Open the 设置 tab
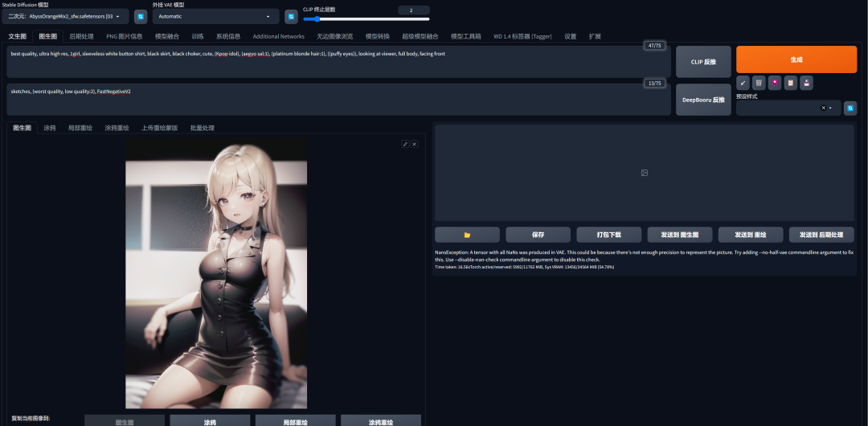This screenshot has width=868, height=426. pyautogui.click(x=570, y=36)
